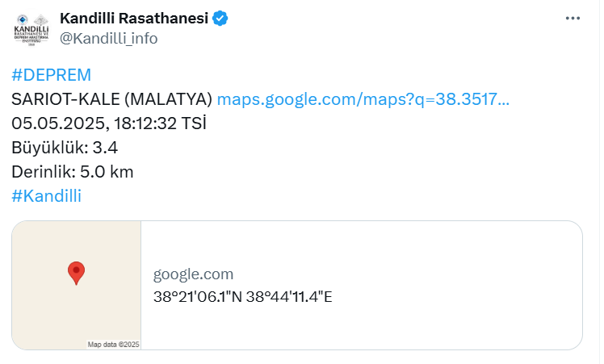The height and width of the screenshot is (364, 604).
Task: Follow the maps.google.com/maps?q=38.3517 link
Action: [363, 99]
